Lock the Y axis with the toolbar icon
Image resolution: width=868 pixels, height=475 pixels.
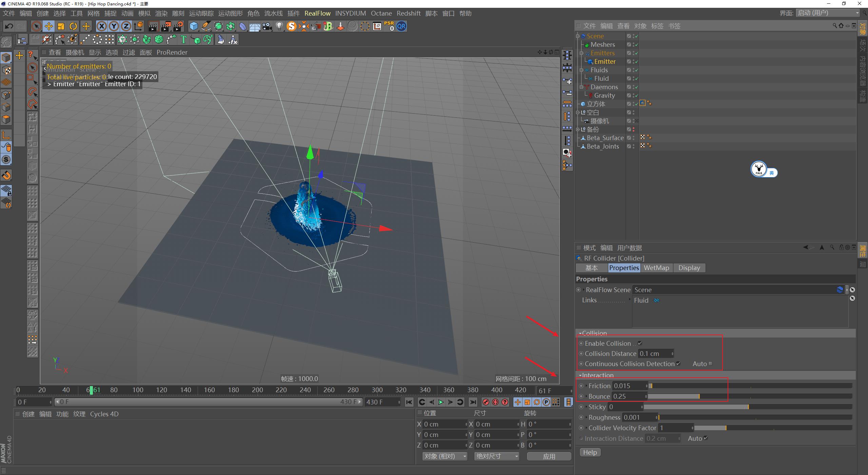point(114,26)
